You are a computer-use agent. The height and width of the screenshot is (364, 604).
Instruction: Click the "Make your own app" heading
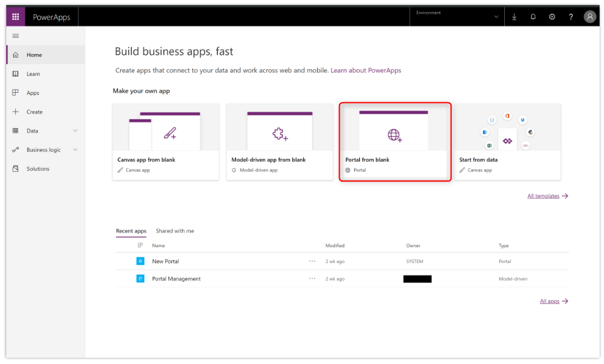click(141, 91)
